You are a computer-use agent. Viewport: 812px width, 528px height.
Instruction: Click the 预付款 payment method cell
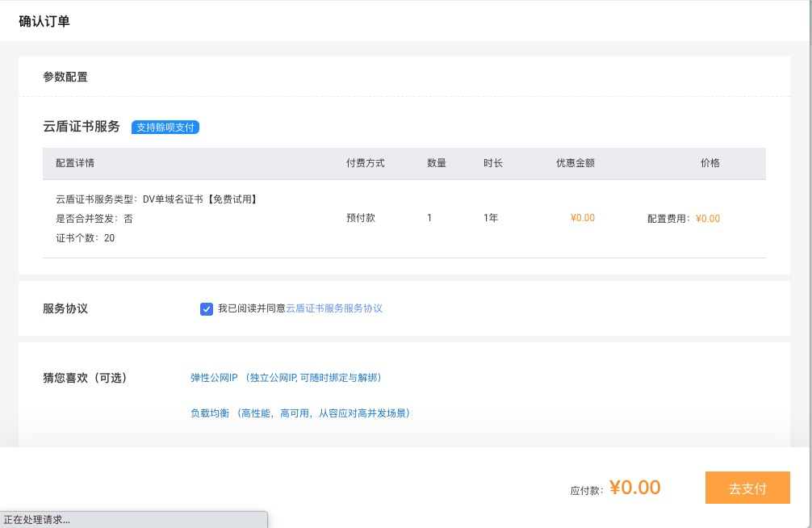[360, 218]
